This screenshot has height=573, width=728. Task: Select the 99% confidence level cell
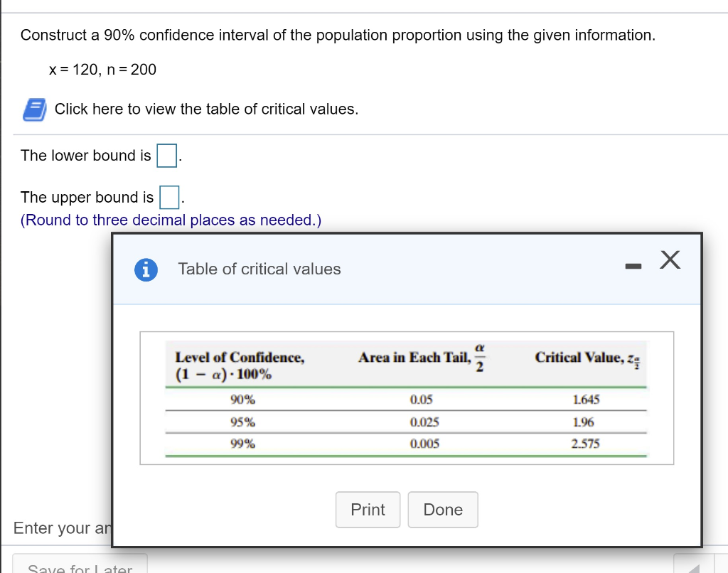243,444
